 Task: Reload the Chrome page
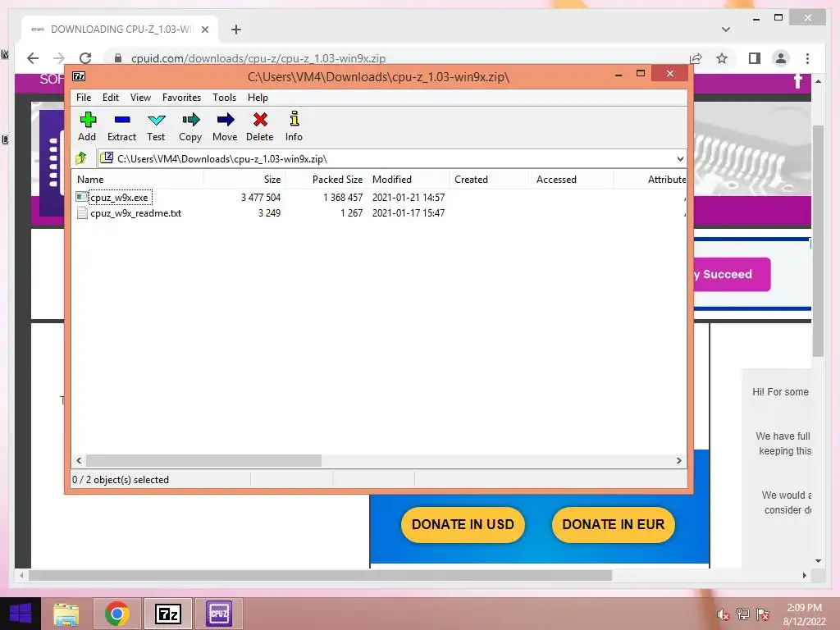(x=85, y=58)
